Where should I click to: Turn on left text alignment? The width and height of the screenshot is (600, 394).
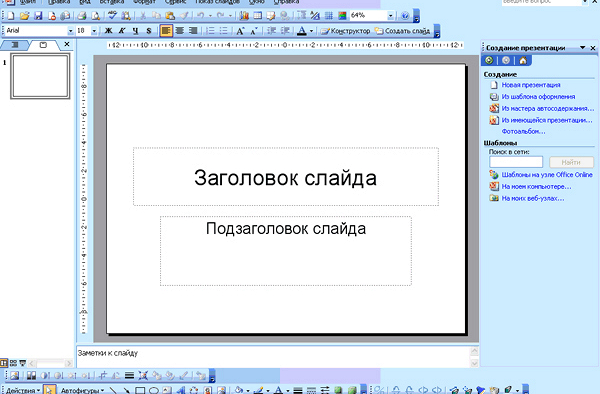166,31
